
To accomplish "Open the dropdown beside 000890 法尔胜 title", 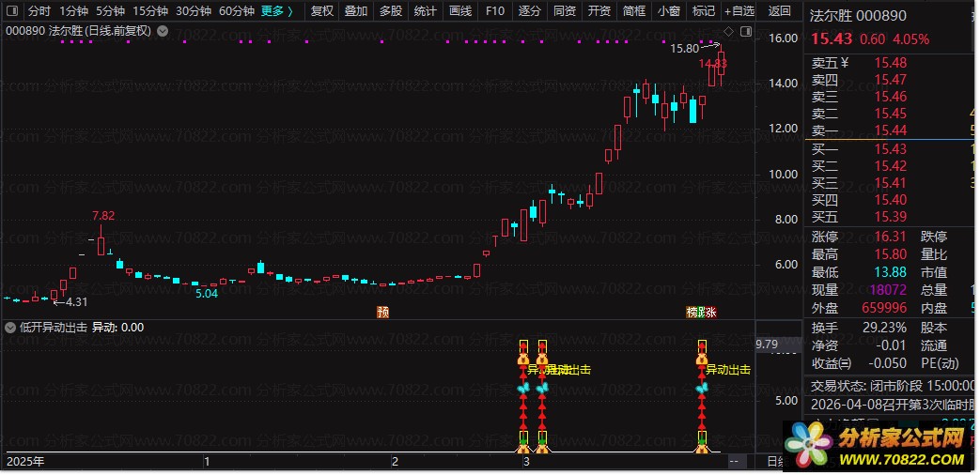I will point(163,31).
